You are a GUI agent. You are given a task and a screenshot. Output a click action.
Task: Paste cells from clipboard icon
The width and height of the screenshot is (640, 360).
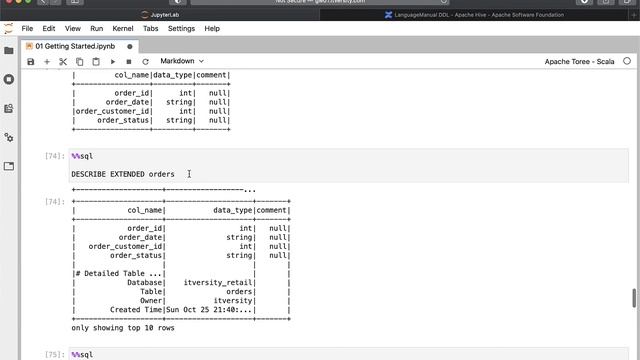pos(96,62)
